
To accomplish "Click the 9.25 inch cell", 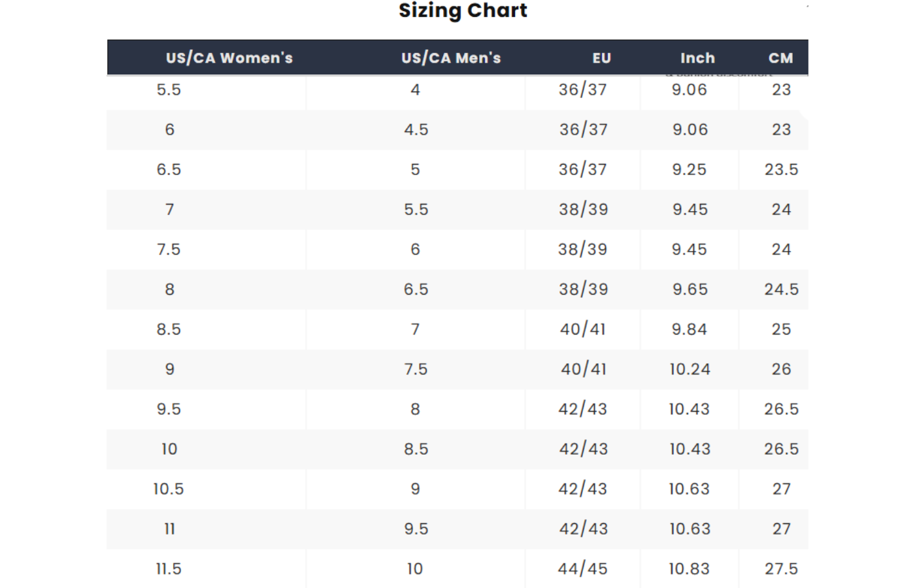I will [x=690, y=170].
